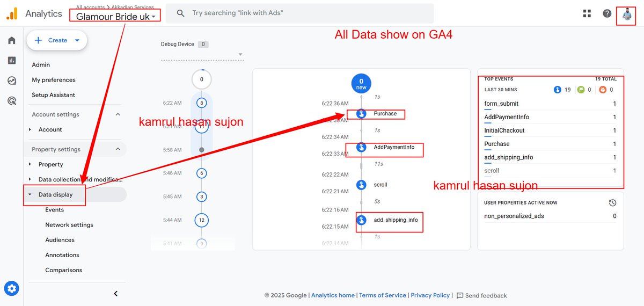Image resolution: width=644 pixels, height=306 pixels.
Task: Click the AddPaymentInfo event icon in stream
Action: point(362,147)
